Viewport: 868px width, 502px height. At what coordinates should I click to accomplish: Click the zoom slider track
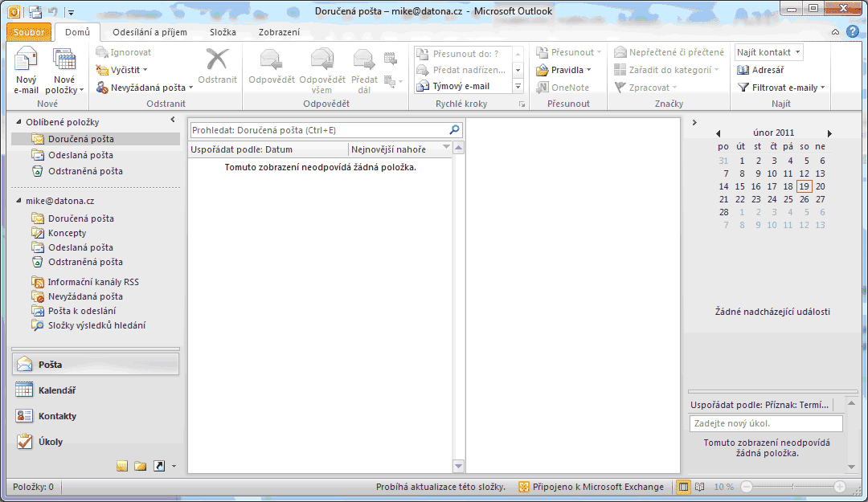[x=793, y=487]
